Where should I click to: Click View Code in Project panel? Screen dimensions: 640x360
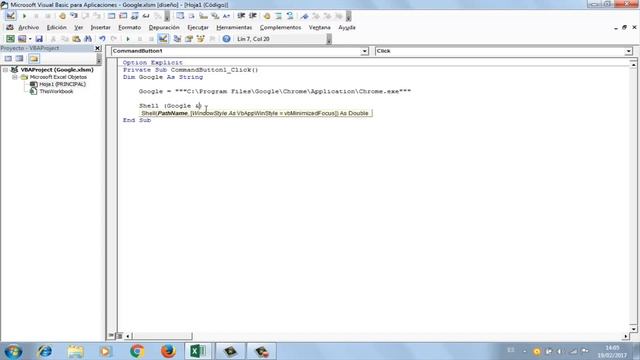[8, 59]
